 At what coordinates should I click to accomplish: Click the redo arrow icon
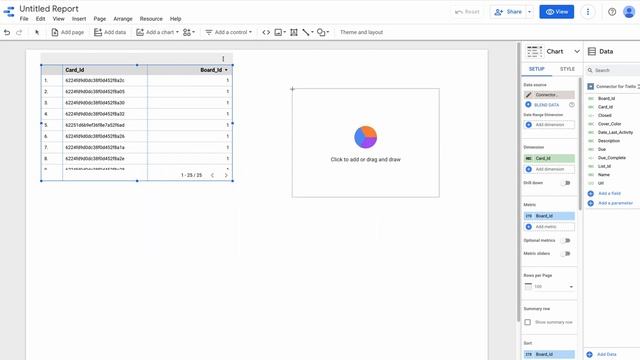[19, 32]
